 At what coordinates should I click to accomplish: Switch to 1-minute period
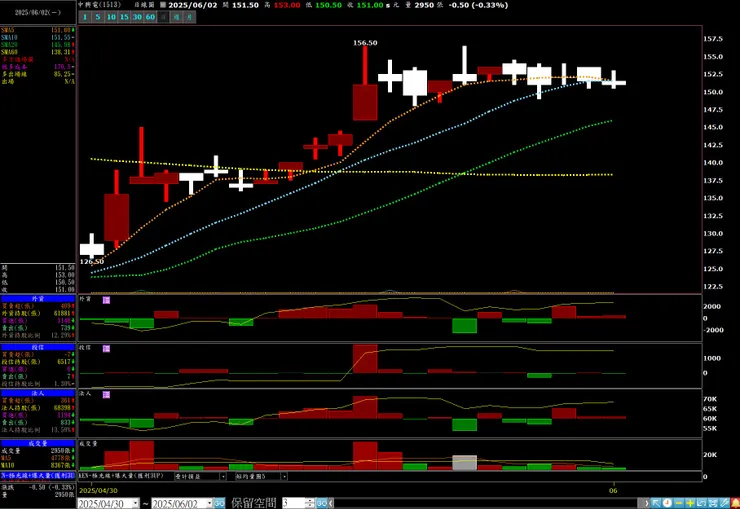click(x=85, y=17)
